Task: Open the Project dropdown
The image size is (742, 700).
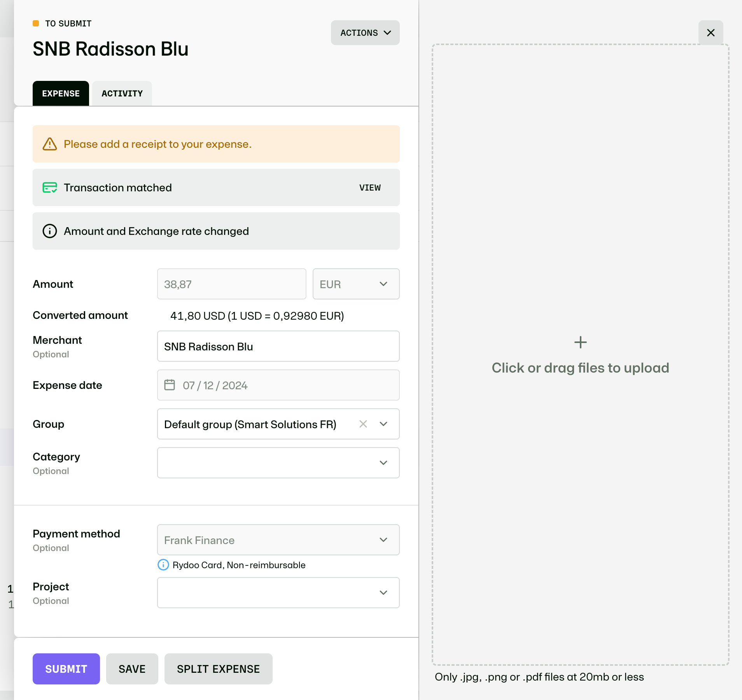Action: 278,593
